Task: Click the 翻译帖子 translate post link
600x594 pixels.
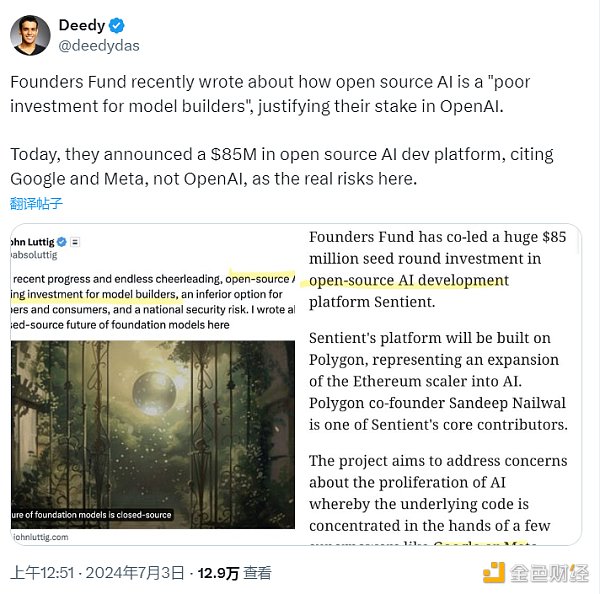Action: (36, 203)
